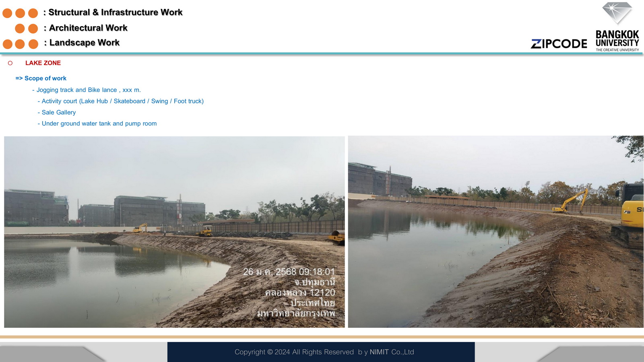644x362 pixels.
Task: Click the first orange dot beside Architectural Work
Action: (x=20, y=28)
